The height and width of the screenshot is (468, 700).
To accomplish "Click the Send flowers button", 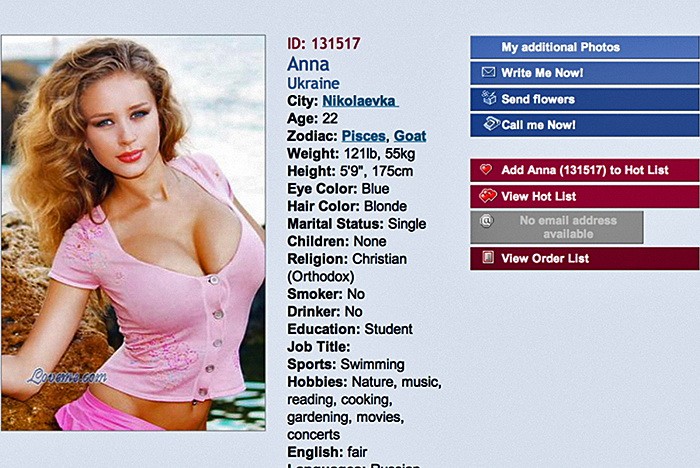I will click(x=585, y=99).
